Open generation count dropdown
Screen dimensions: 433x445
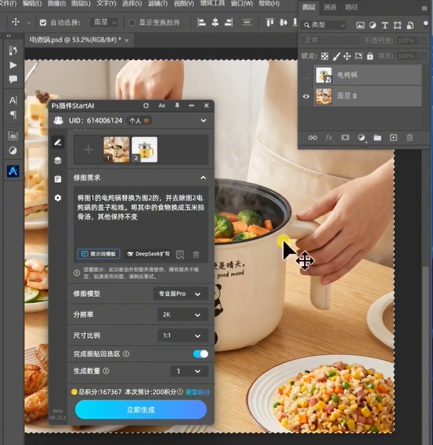tap(189, 371)
